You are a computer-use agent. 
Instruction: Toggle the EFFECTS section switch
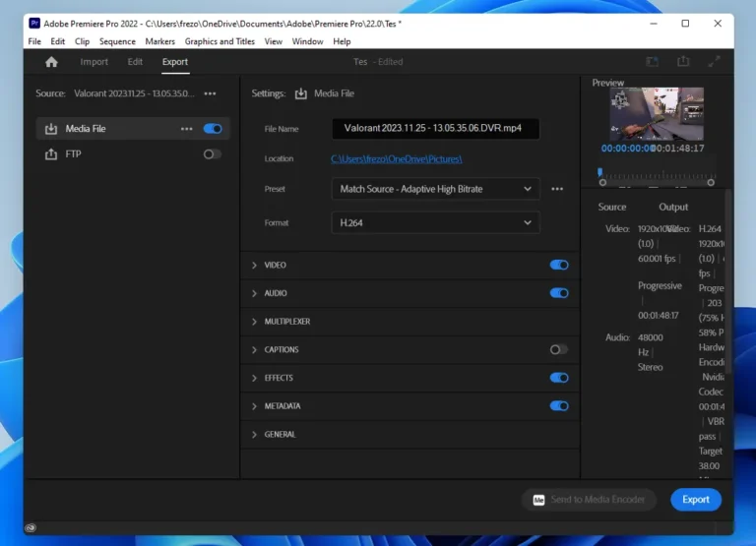559,378
